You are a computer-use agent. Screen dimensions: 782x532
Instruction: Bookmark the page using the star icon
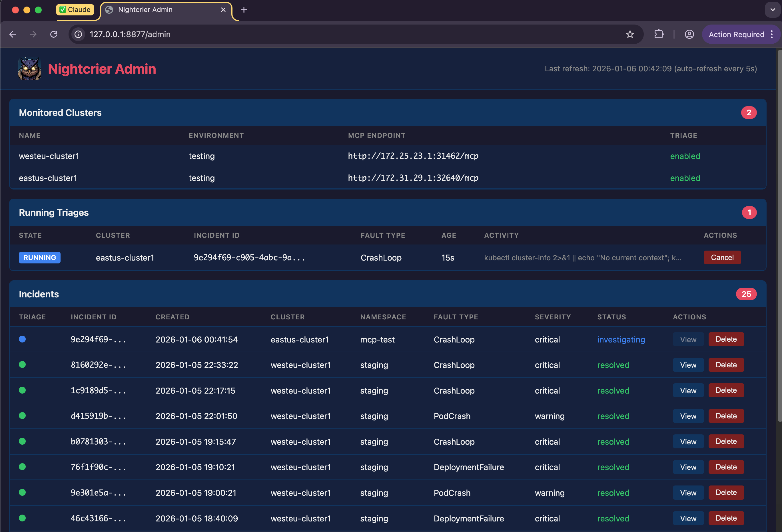point(629,34)
